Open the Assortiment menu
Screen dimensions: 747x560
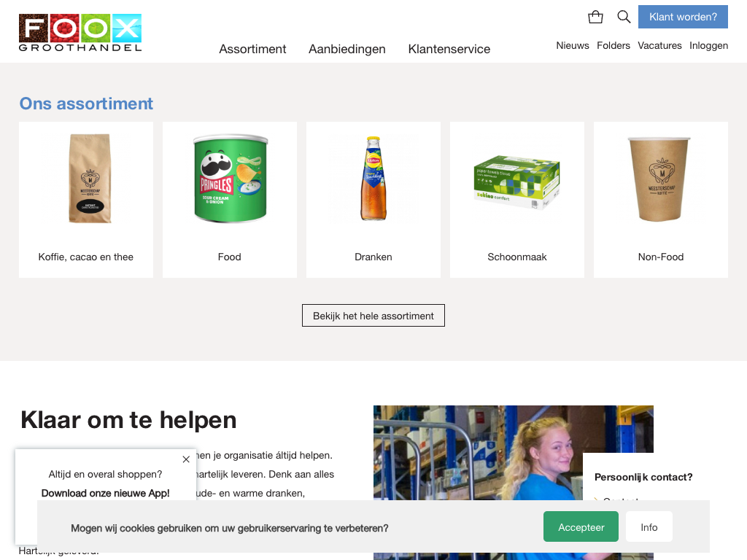pyautogui.click(x=252, y=49)
